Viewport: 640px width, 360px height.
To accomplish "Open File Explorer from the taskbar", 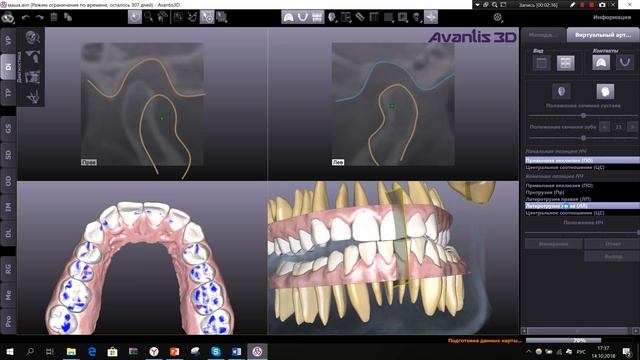I will click(71, 351).
